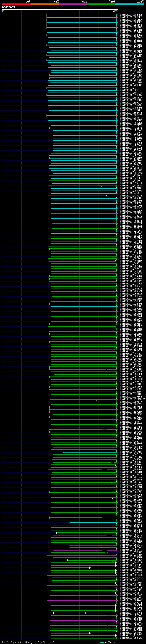Click label UniRef100_O82146
This screenshot has width=146, height=644.
click(x=131, y=60)
